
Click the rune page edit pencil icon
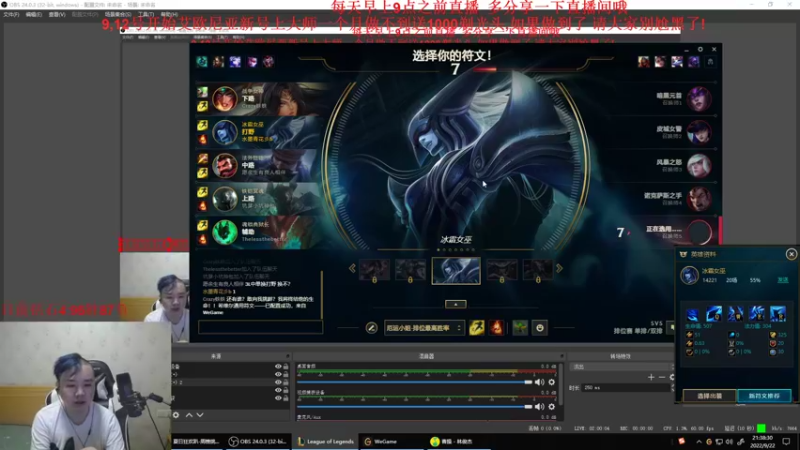coord(371,328)
